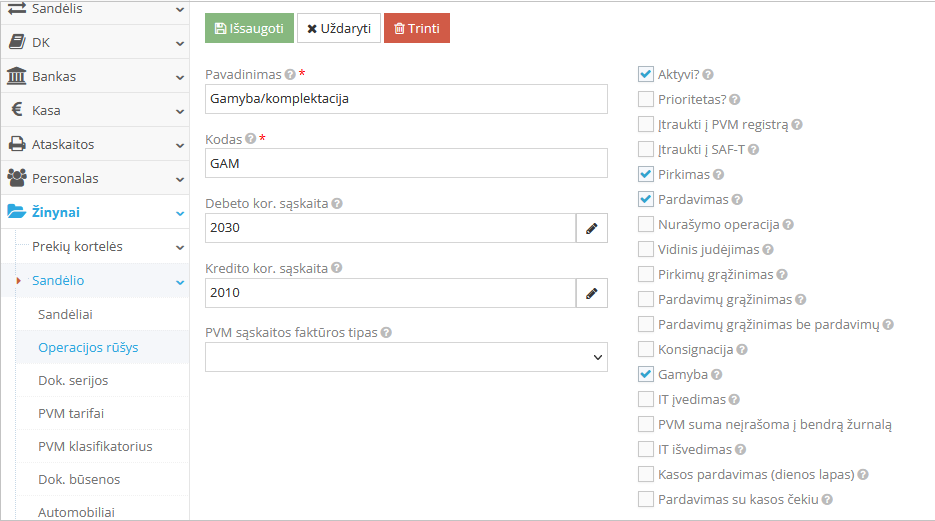Click the help icon beside PVM sąskaitos faktūros tipas
This screenshot has height=521, width=935.
[386, 333]
